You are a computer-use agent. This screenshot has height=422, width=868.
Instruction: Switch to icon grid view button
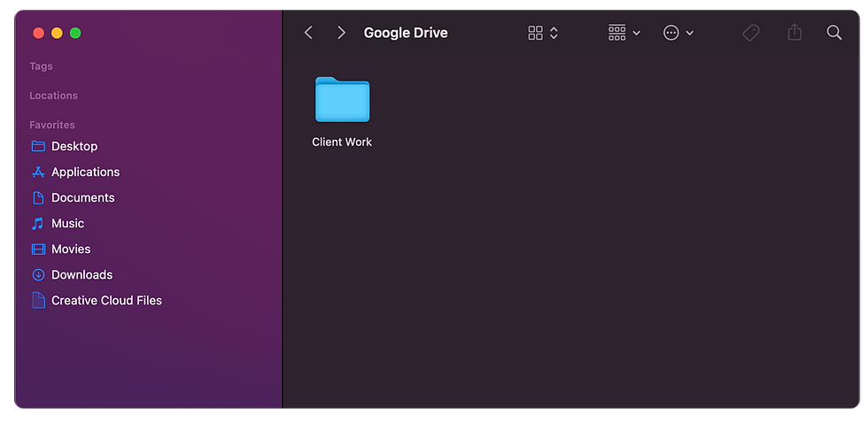point(535,33)
